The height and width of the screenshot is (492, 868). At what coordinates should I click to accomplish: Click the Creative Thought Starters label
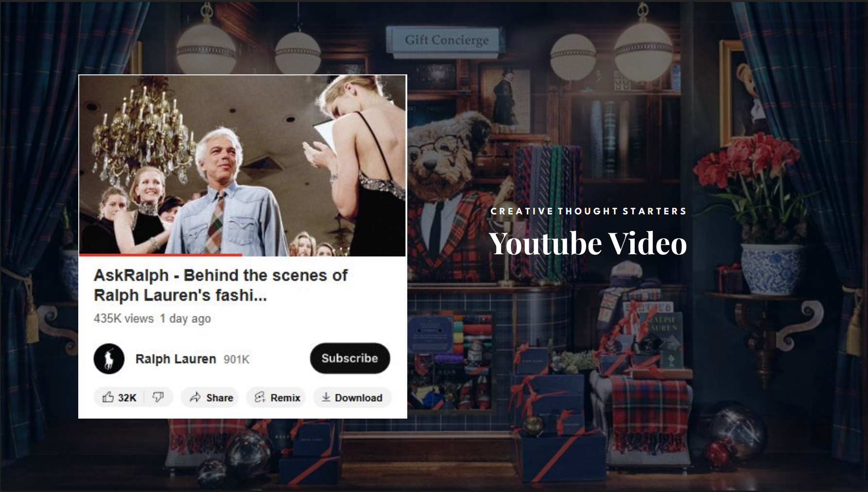point(588,211)
